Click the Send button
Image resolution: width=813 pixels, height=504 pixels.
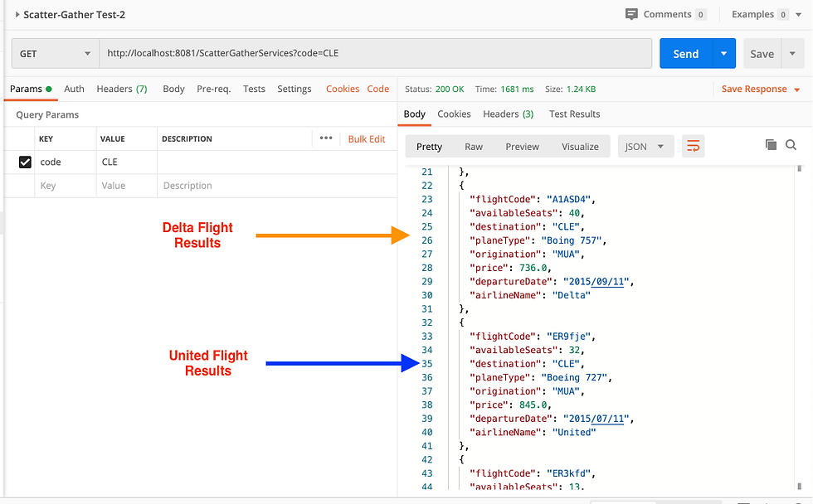click(x=685, y=53)
